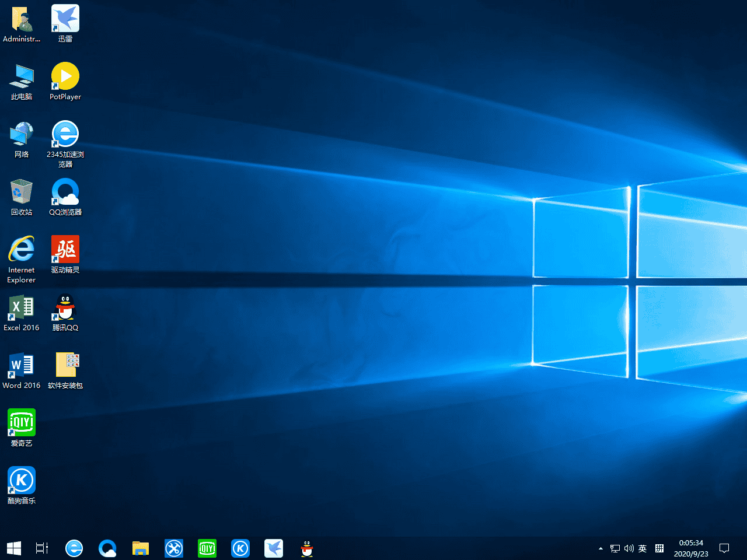Select the 爱奇艺 desktop shortcut

[22, 428]
